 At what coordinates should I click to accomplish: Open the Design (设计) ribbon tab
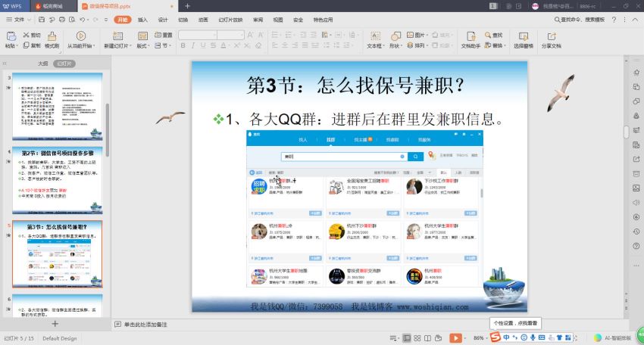click(163, 20)
